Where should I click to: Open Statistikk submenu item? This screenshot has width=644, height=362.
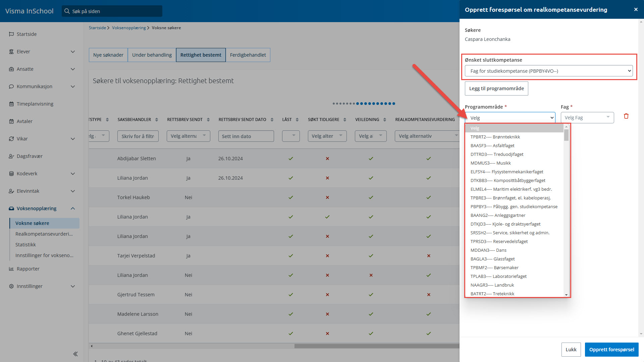(x=25, y=245)
